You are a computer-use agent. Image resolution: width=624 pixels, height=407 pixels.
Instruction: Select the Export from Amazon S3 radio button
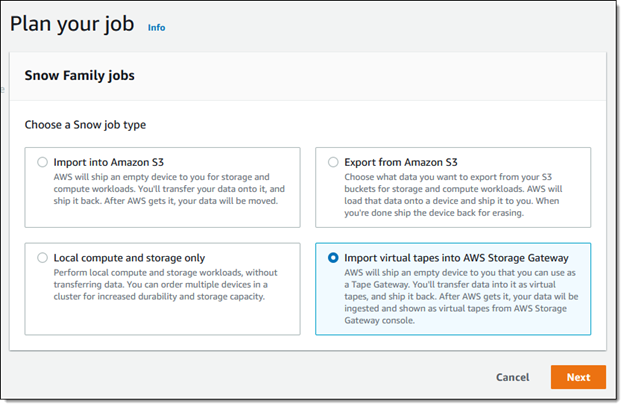[333, 162]
